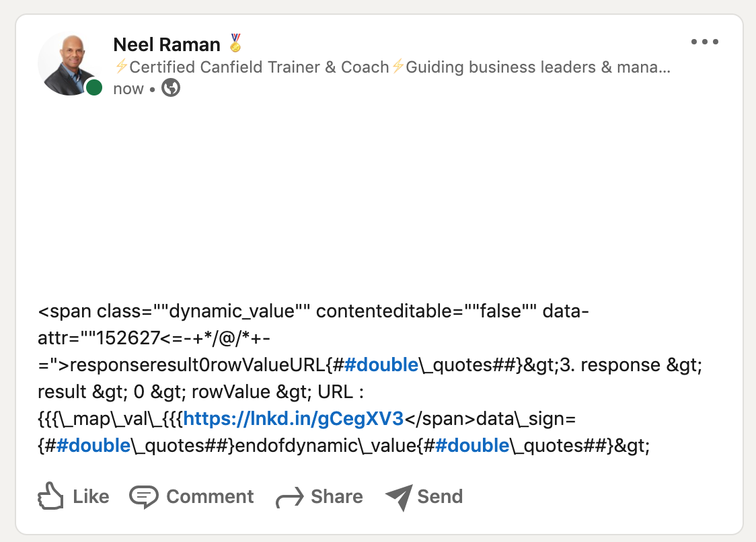Click the thumbs-up Like icon
Screen dimensions: 756x542
click(50, 496)
